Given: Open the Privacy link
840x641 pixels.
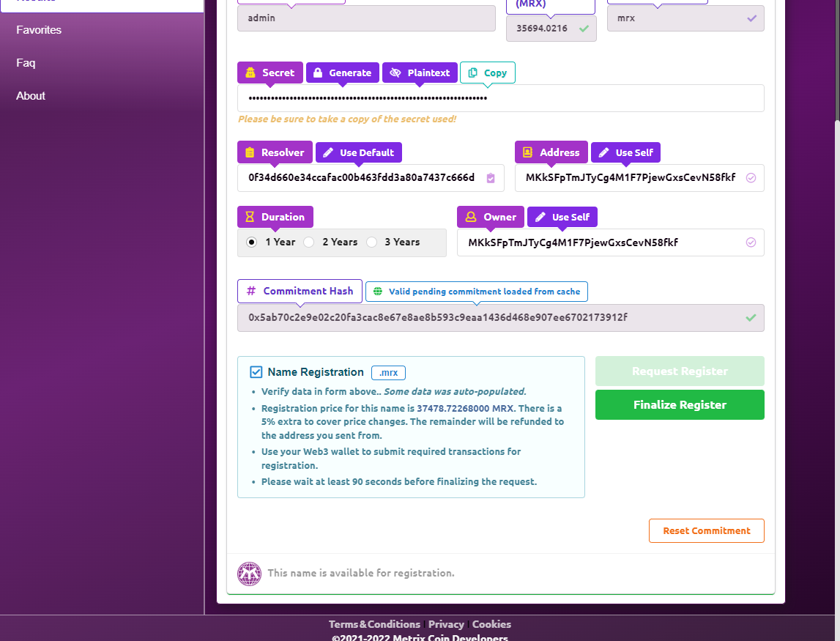Looking at the screenshot, I should coord(446,624).
